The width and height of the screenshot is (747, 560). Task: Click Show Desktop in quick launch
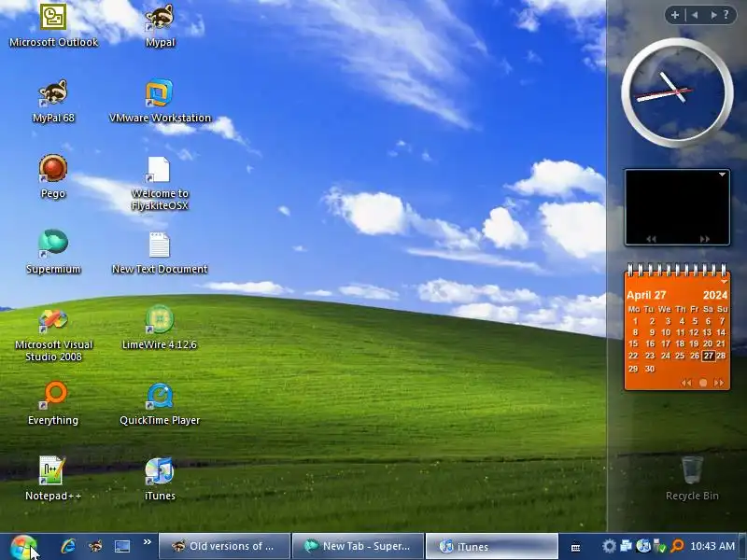122,546
